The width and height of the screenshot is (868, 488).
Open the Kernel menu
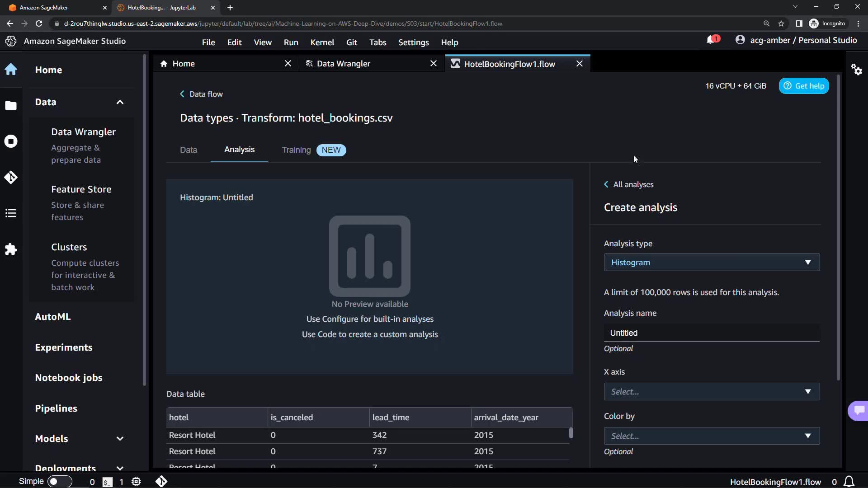[x=322, y=42]
